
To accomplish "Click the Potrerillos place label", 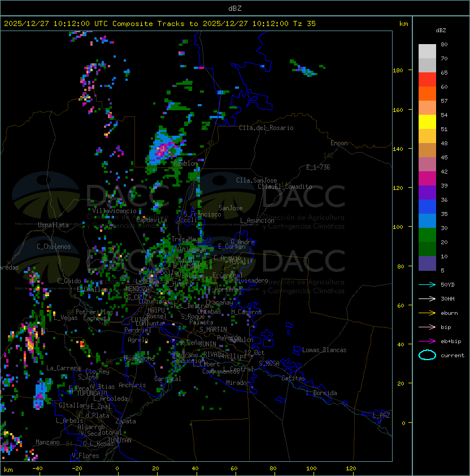I will pyautogui.click(x=94, y=311).
